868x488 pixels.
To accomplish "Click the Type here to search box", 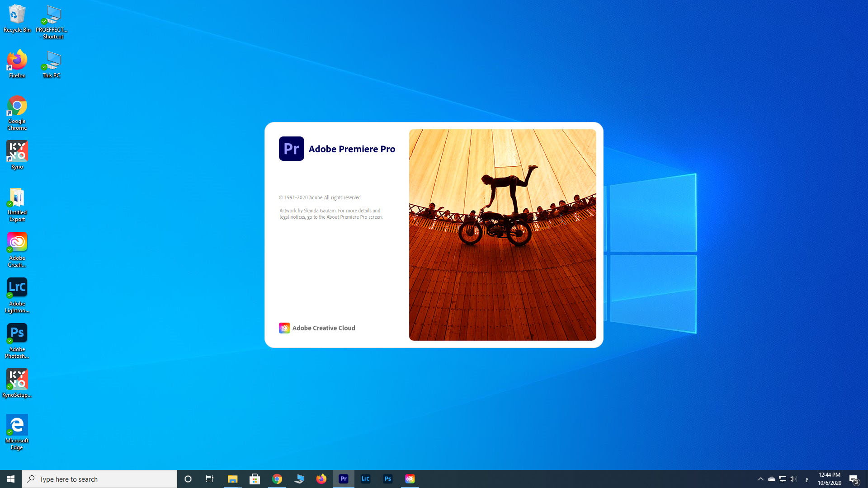I will point(99,479).
